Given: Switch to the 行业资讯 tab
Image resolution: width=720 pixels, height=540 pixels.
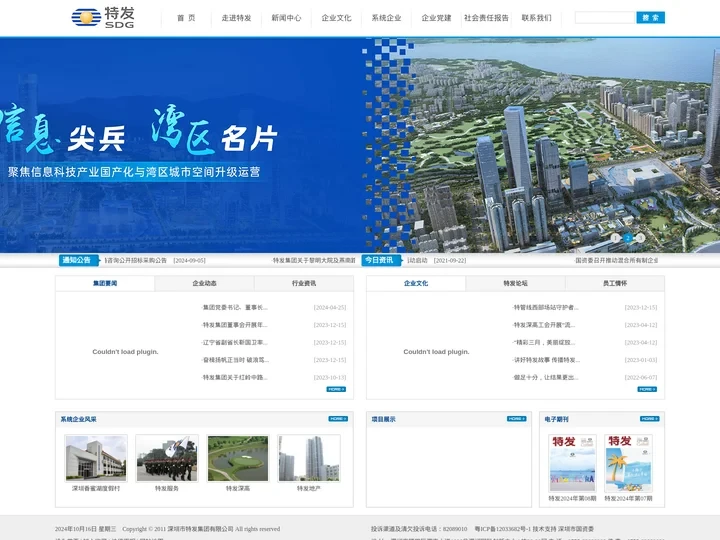Looking at the screenshot, I should tap(304, 283).
